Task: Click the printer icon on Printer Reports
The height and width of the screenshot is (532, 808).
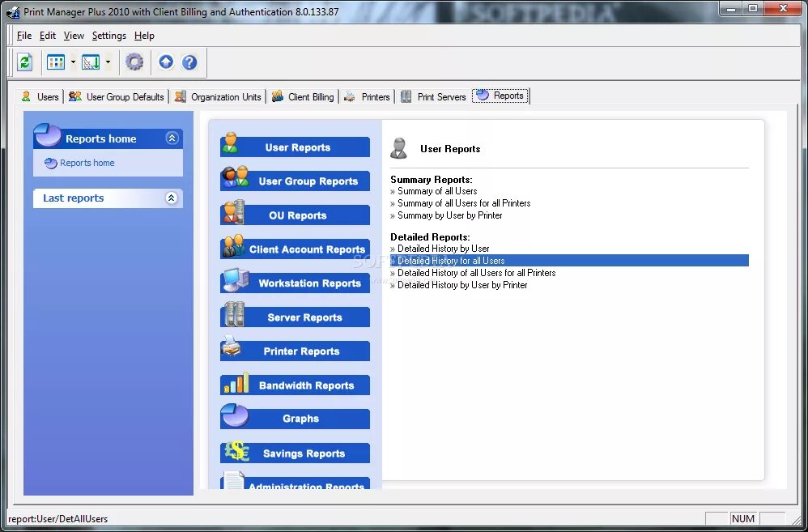Action: click(x=232, y=347)
